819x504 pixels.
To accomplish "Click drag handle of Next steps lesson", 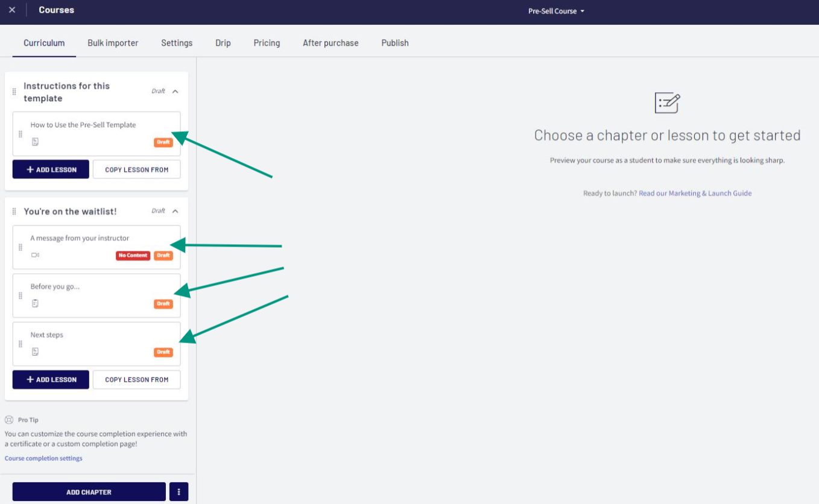I will coord(21,344).
